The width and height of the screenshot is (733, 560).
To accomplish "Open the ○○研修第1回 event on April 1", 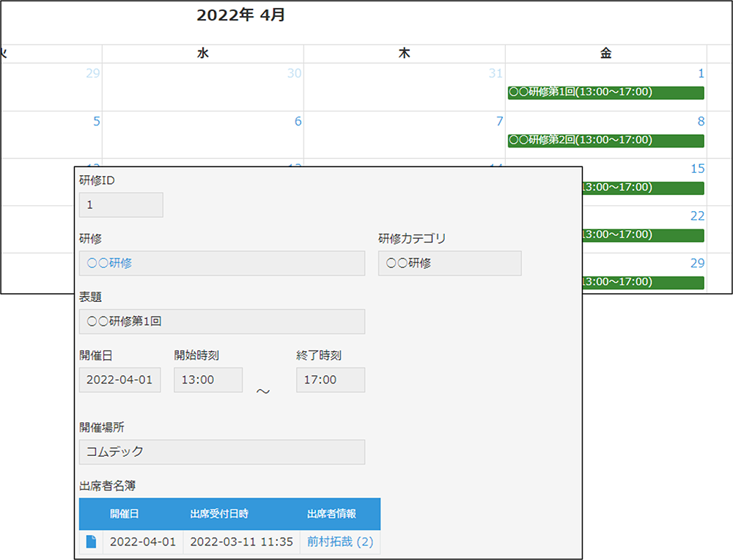I will tap(605, 92).
